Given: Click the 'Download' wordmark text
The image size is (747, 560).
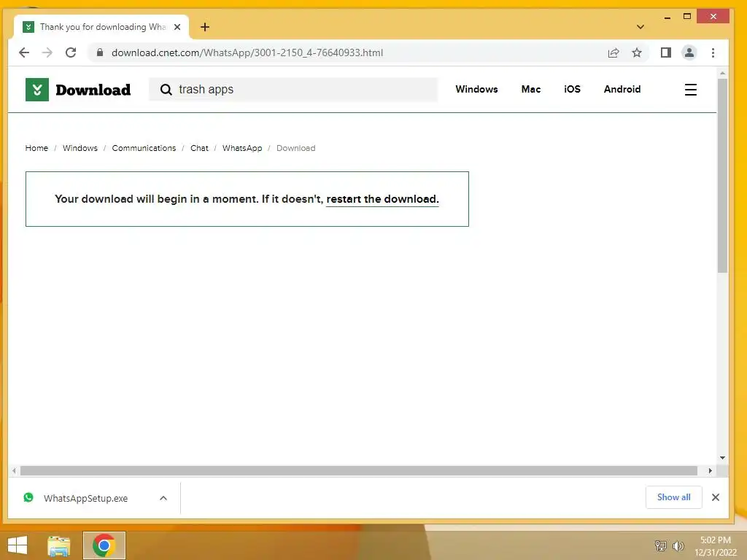Looking at the screenshot, I should tap(93, 90).
